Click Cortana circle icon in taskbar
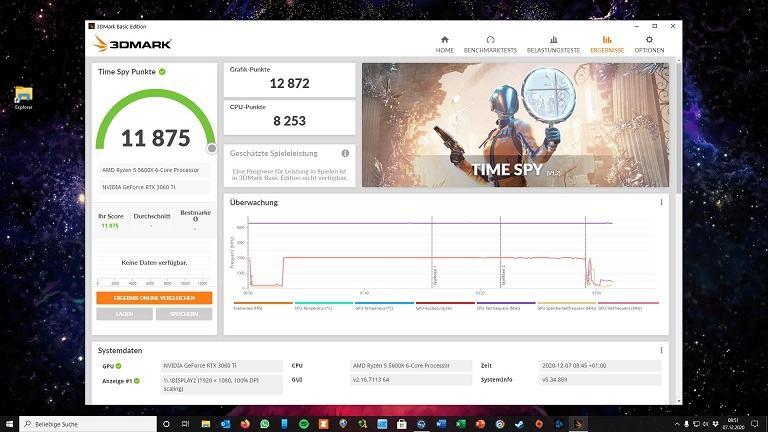 pyautogui.click(x=166, y=424)
